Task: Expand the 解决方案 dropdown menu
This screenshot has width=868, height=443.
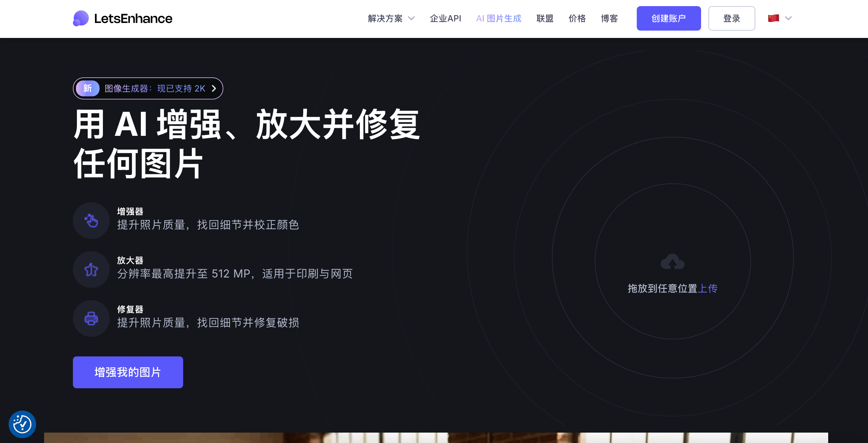Action: point(391,18)
